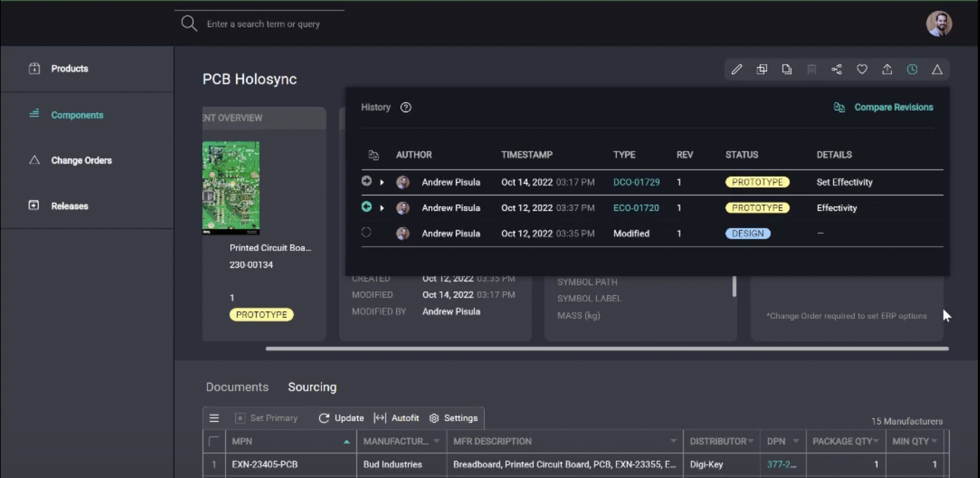Screen dimensions: 980x478
Task: Open the Manufacturer column filter dropdown
Action: pos(436,441)
